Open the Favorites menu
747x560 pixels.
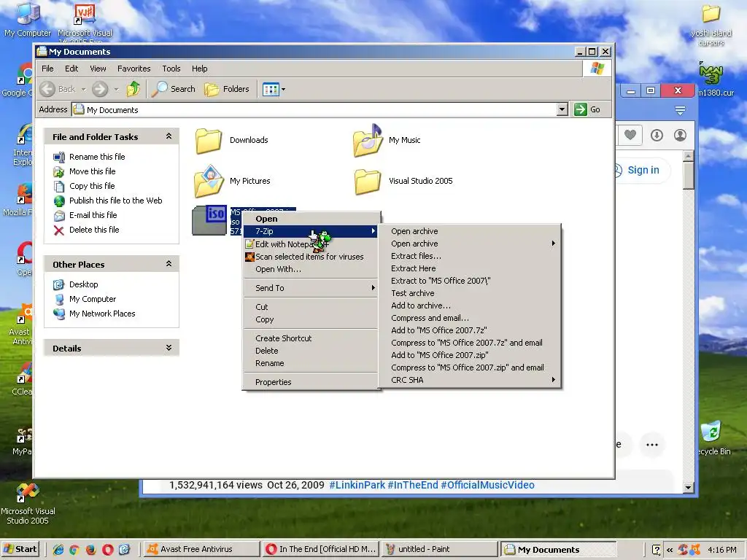tap(134, 69)
